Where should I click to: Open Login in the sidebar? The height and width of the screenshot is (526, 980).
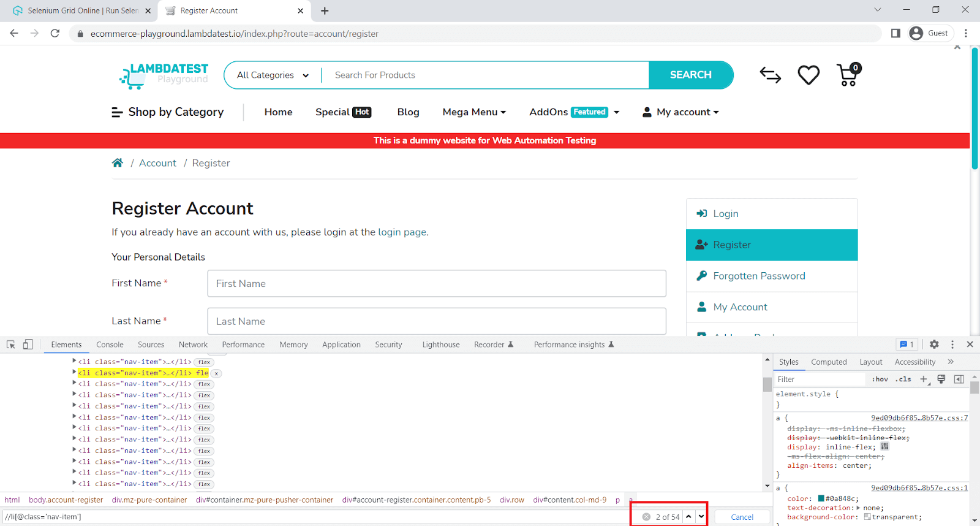tap(772, 213)
